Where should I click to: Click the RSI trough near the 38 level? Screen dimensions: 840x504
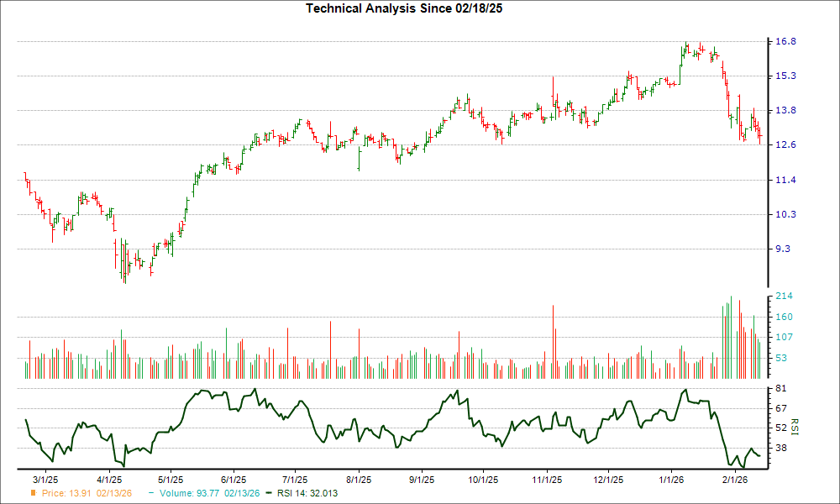coord(730,463)
